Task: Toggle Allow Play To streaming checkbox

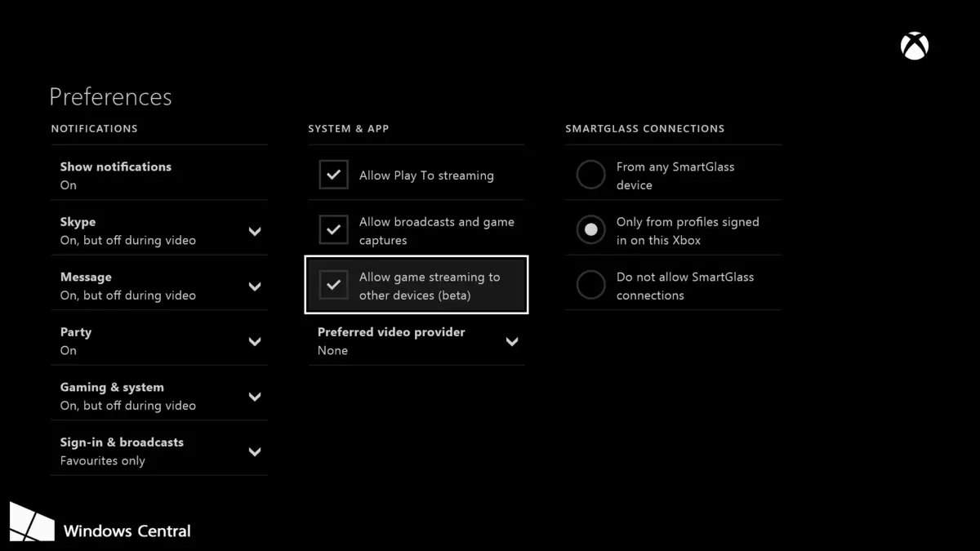Action: (x=333, y=176)
